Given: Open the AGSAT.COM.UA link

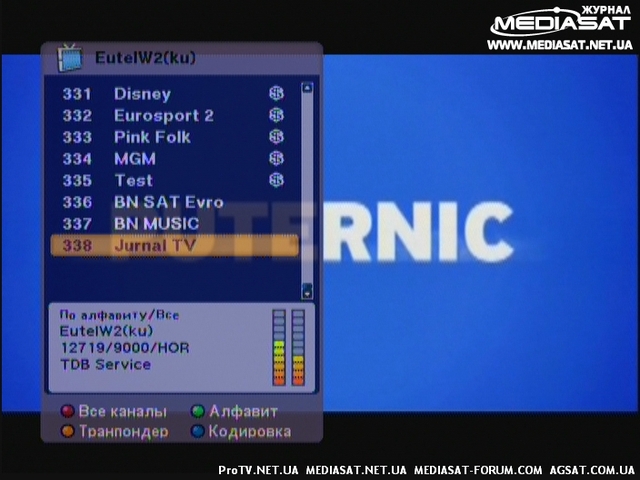Looking at the screenshot, I should coord(592,470).
